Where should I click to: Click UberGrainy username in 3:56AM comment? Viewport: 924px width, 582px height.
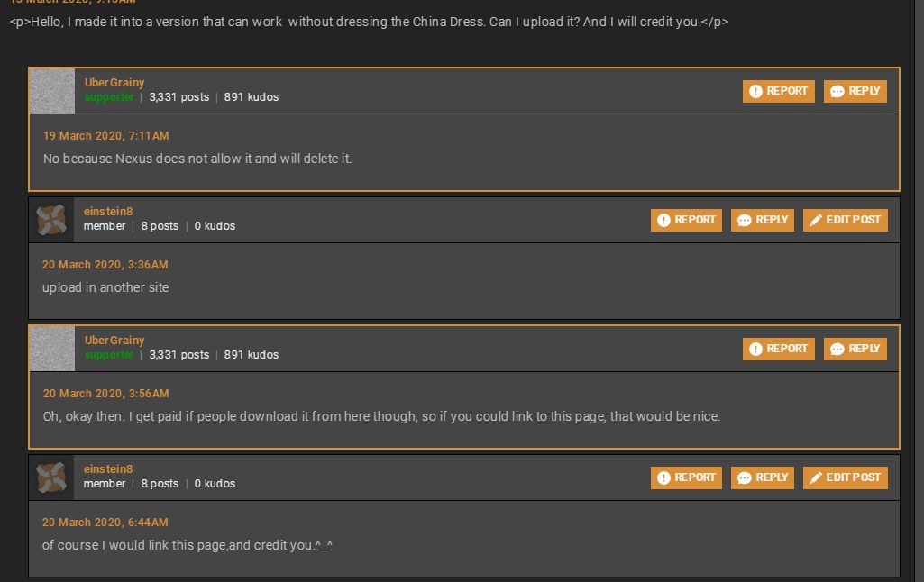(x=114, y=341)
